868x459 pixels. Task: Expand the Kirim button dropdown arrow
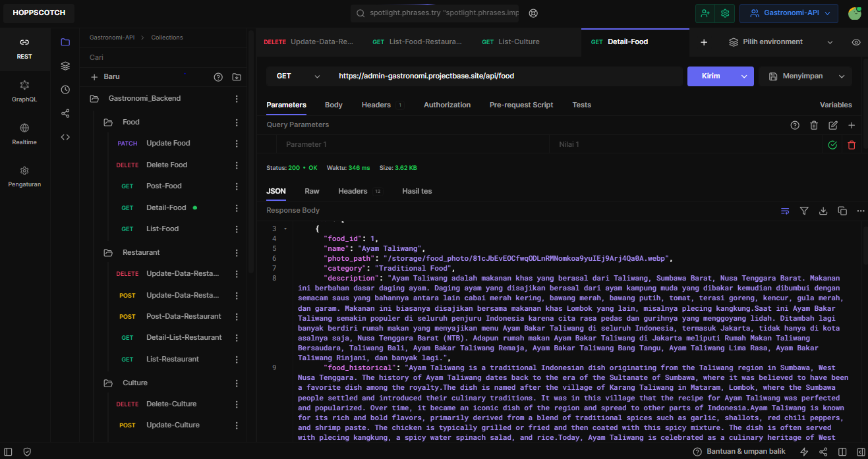[x=743, y=76]
